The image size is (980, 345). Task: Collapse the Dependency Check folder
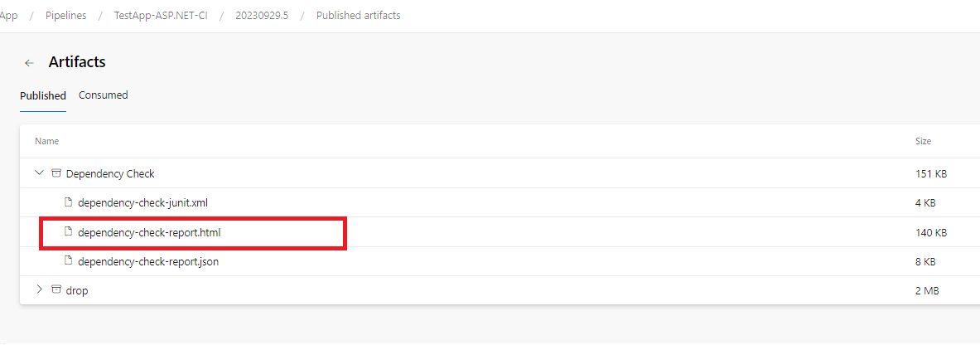38,173
